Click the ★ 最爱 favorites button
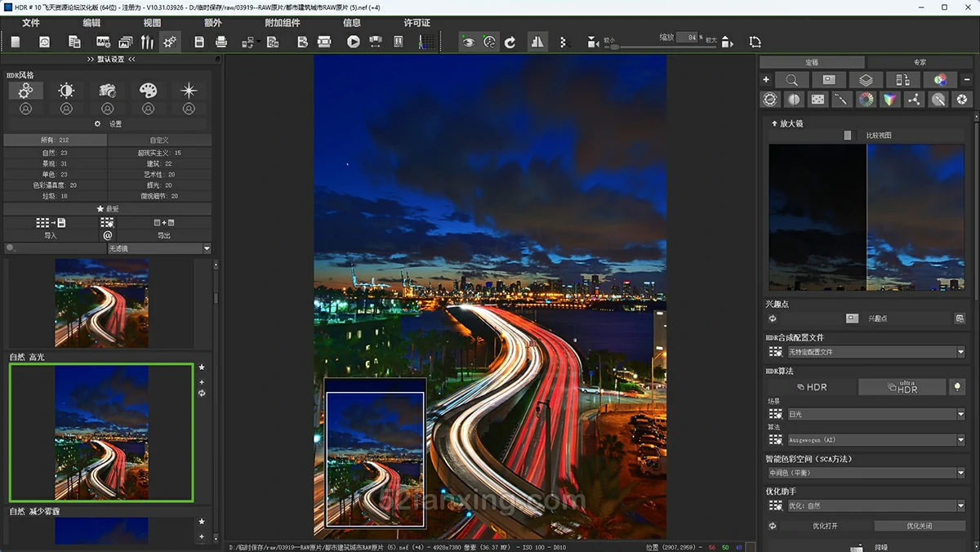Viewport: 980px width, 552px height. pyautogui.click(x=108, y=209)
